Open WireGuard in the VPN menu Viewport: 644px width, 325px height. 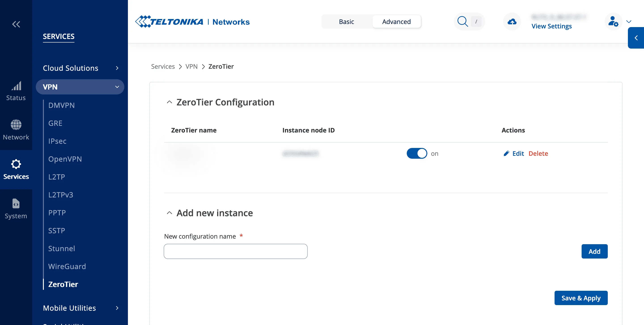(x=67, y=266)
